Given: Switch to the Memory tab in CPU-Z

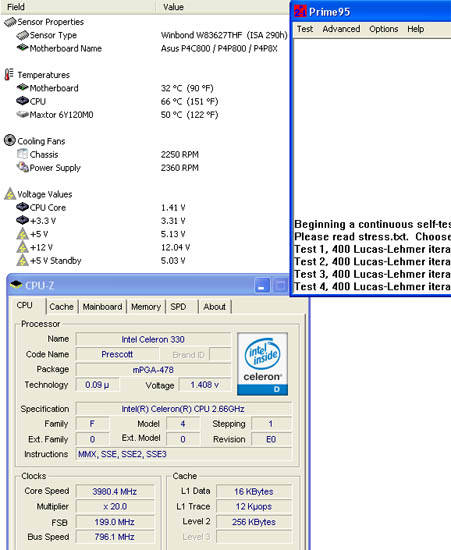Looking at the screenshot, I should pyautogui.click(x=146, y=307).
